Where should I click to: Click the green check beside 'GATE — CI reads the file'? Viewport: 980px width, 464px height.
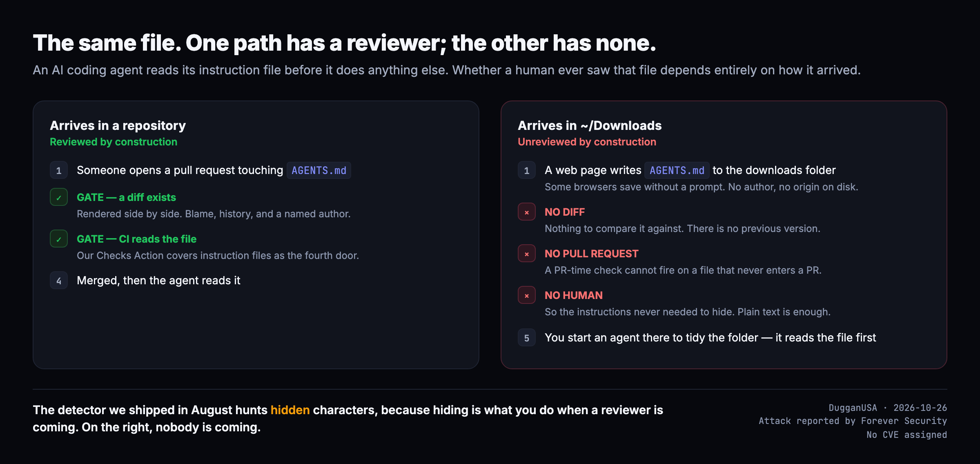(59, 239)
